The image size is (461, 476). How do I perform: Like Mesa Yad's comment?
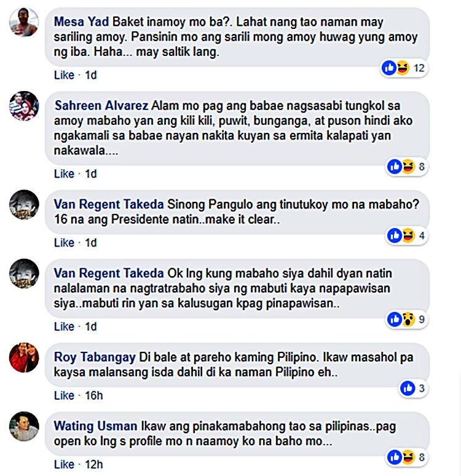pyautogui.click(x=64, y=75)
